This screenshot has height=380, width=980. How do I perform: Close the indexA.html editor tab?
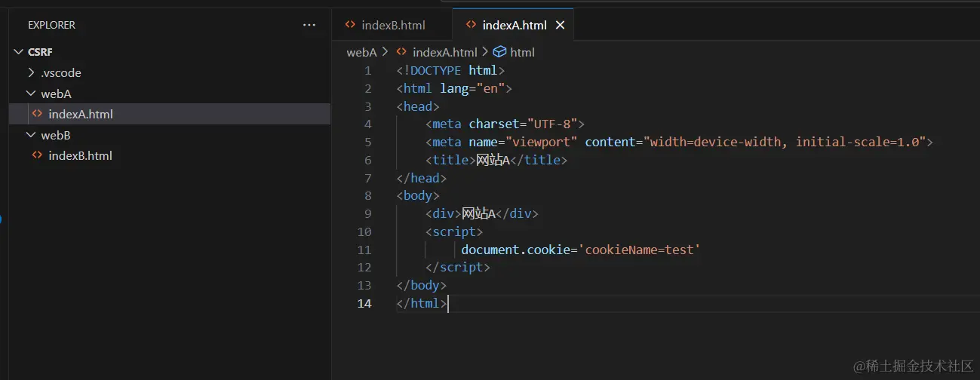click(x=560, y=25)
